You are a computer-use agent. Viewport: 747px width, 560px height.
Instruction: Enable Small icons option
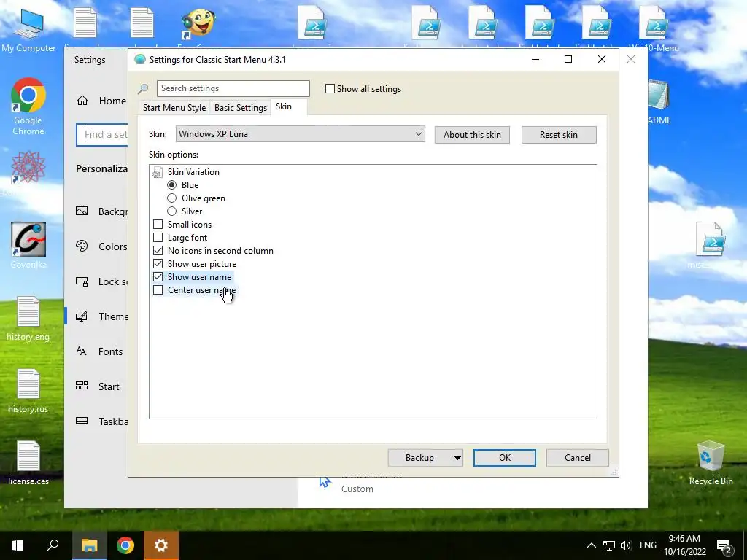[158, 225]
